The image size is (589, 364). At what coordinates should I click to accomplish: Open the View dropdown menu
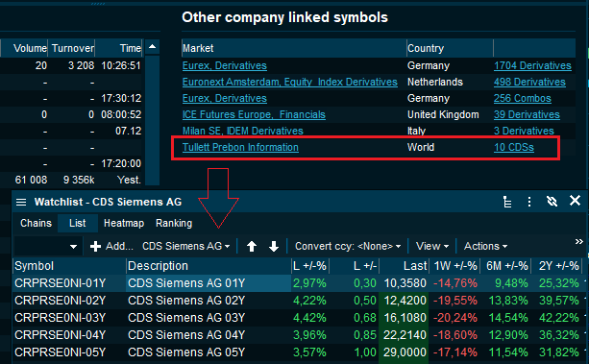432,247
